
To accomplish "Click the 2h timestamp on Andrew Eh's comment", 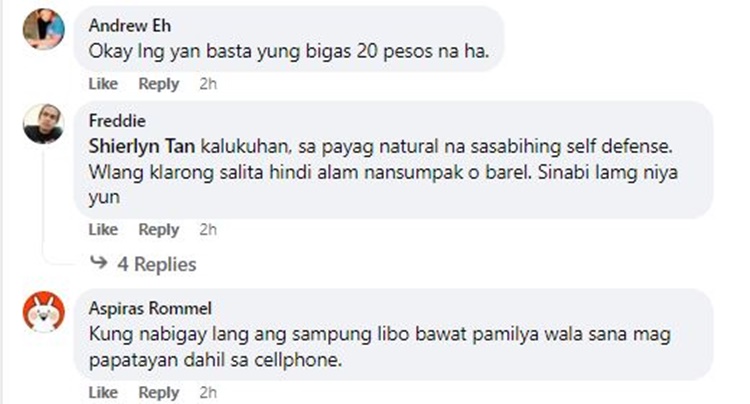I will pos(208,84).
